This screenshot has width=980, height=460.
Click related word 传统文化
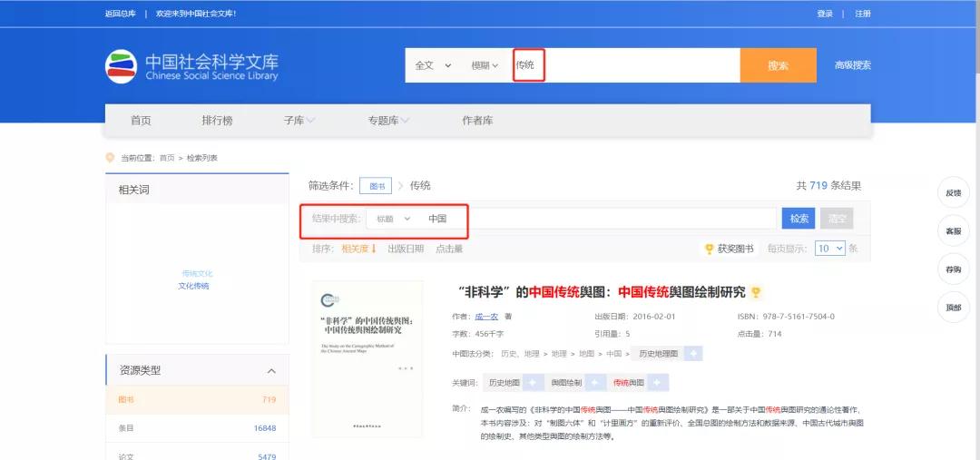pyautogui.click(x=198, y=274)
